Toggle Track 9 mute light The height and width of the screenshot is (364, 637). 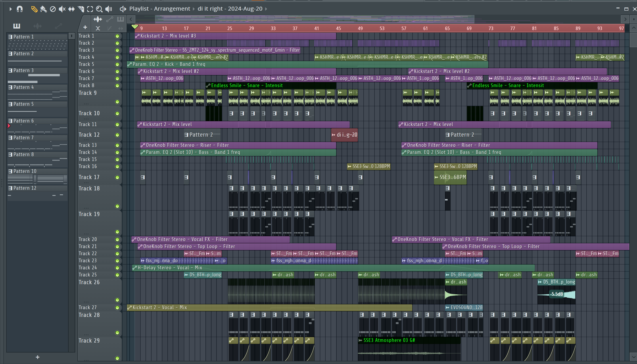click(x=117, y=102)
